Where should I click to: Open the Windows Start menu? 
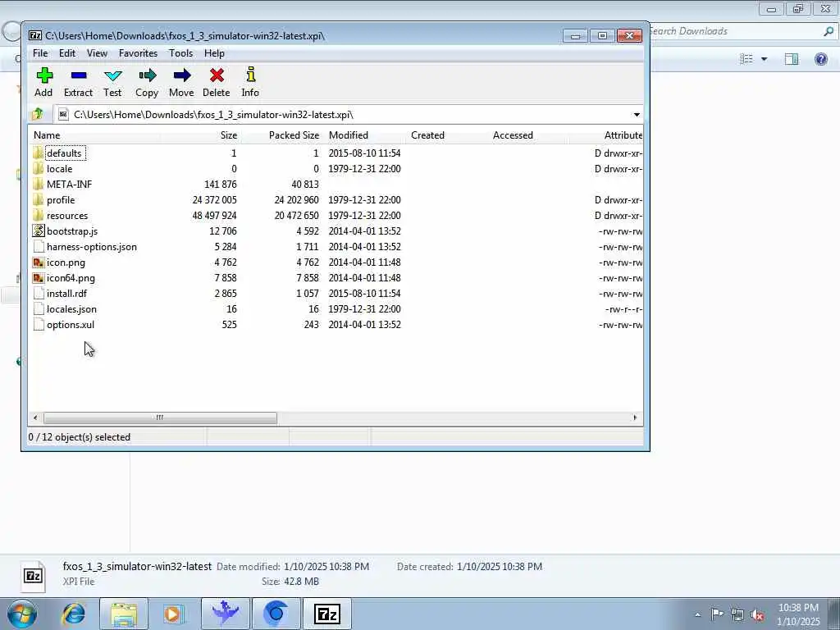pos(22,614)
